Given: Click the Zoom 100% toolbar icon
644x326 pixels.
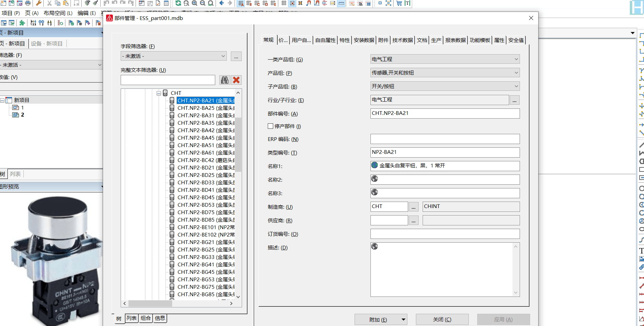Looking at the screenshot, I should tap(210, 3).
